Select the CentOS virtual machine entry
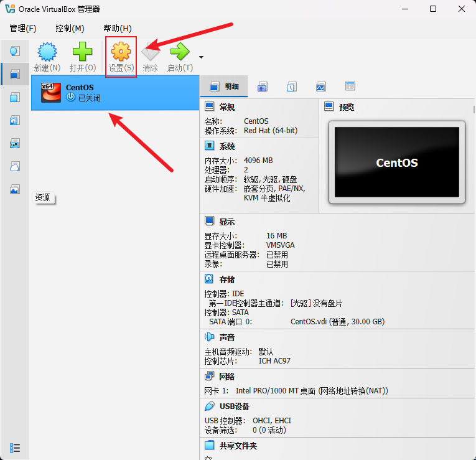The height and width of the screenshot is (460, 476). tap(115, 93)
